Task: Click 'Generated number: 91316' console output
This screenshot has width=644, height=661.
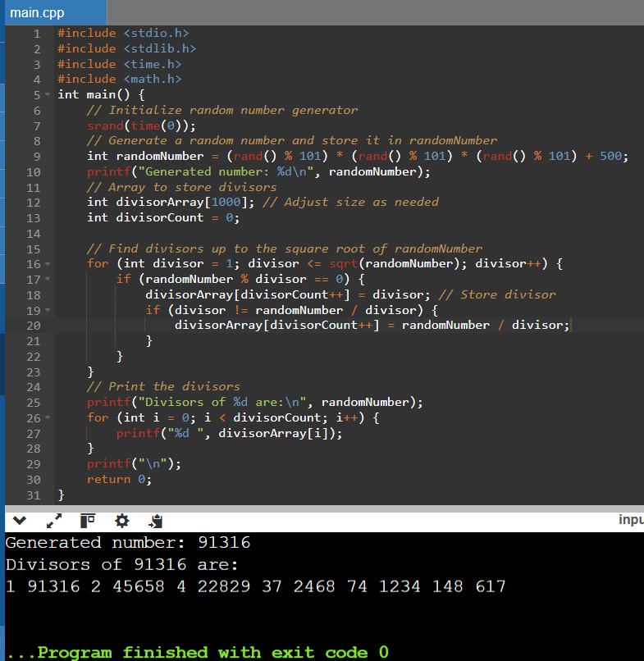Action: [x=128, y=543]
